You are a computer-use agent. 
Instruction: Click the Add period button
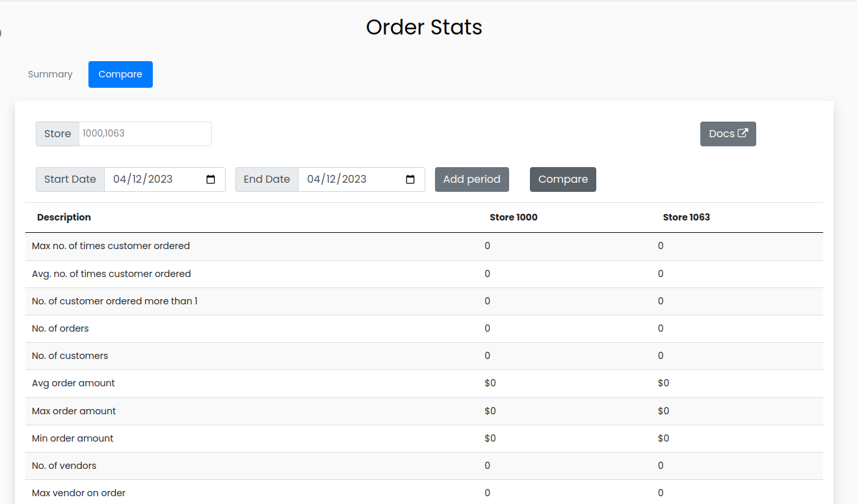point(471,179)
